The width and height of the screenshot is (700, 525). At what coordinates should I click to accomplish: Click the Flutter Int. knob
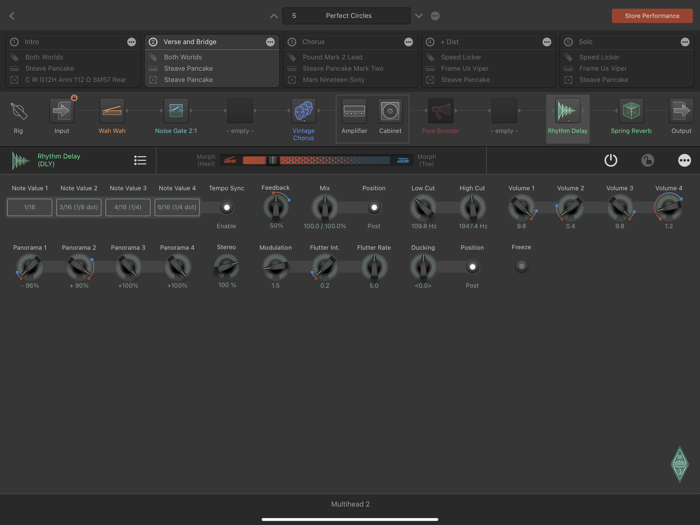pyautogui.click(x=325, y=267)
